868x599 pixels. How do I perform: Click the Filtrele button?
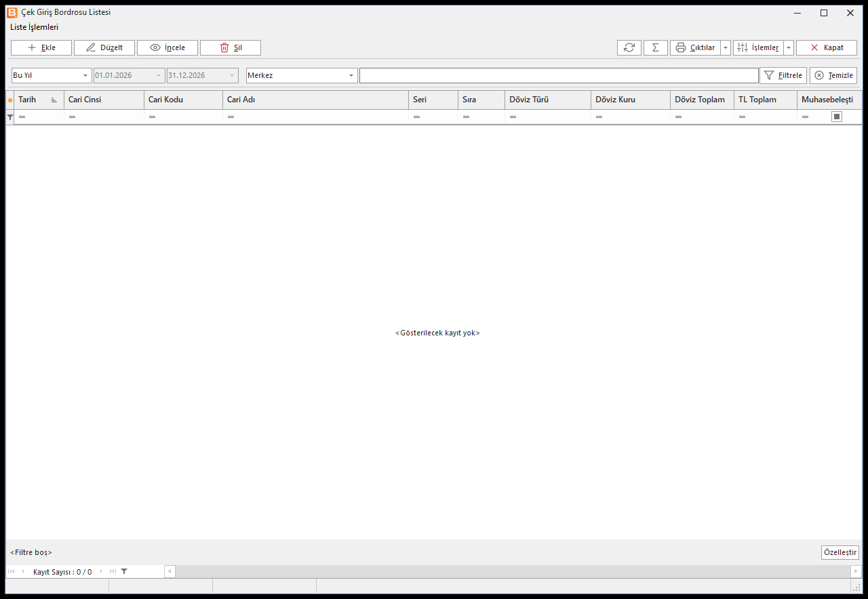[783, 75]
